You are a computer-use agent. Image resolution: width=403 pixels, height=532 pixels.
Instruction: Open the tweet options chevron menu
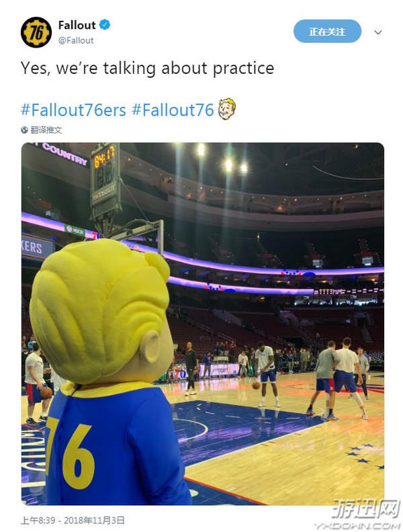click(377, 32)
